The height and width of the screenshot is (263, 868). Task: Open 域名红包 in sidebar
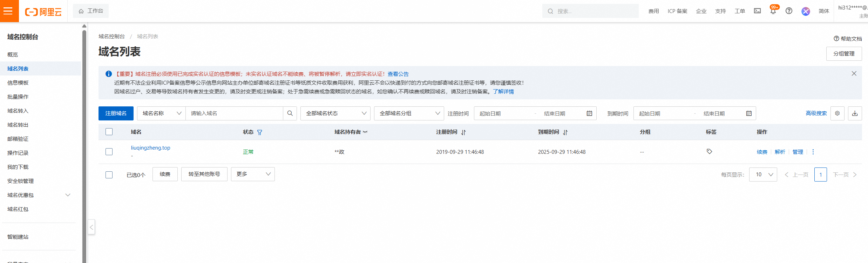point(18,209)
